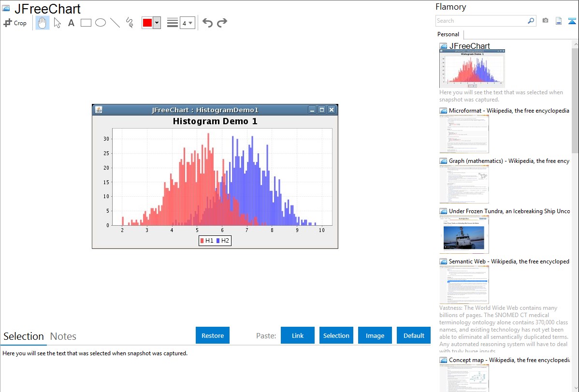Select the text annotation tool
This screenshot has height=392, width=579.
tap(71, 23)
